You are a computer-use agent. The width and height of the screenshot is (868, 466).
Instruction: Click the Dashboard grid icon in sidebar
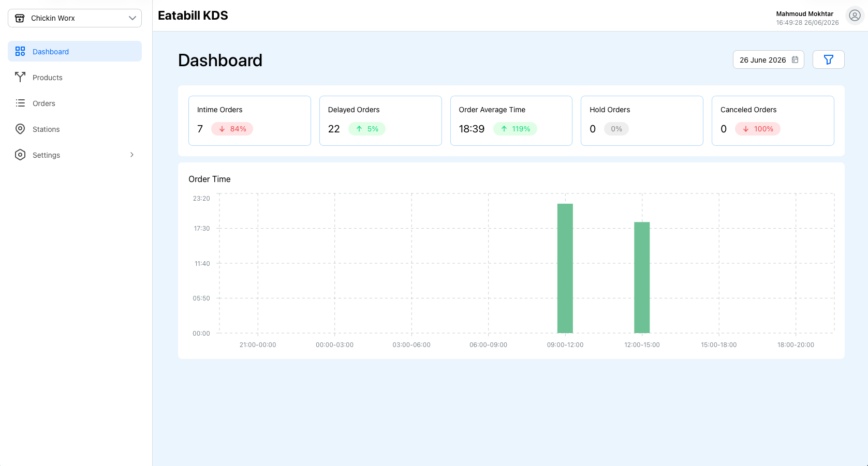pyautogui.click(x=20, y=51)
